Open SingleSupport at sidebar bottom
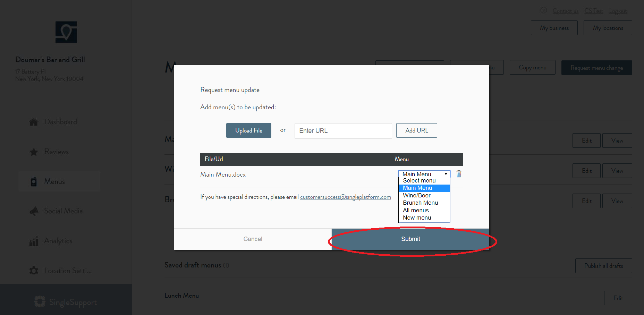644x315 pixels. pos(66,302)
